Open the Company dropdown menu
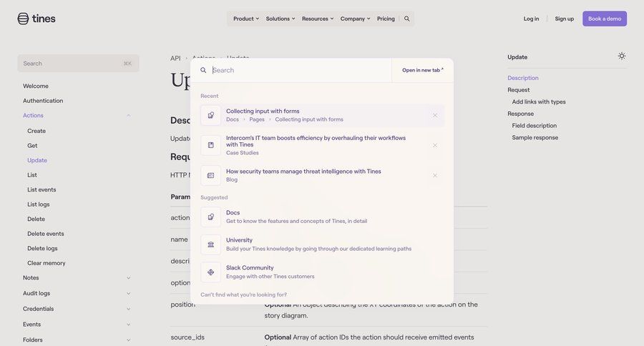Image resolution: width=644 pixels, height=346 pixels. (355, 19)
